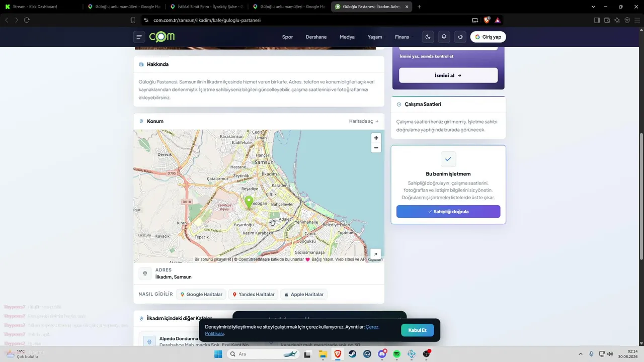Open the Leo AI sparkle icon

pos(617,20)
